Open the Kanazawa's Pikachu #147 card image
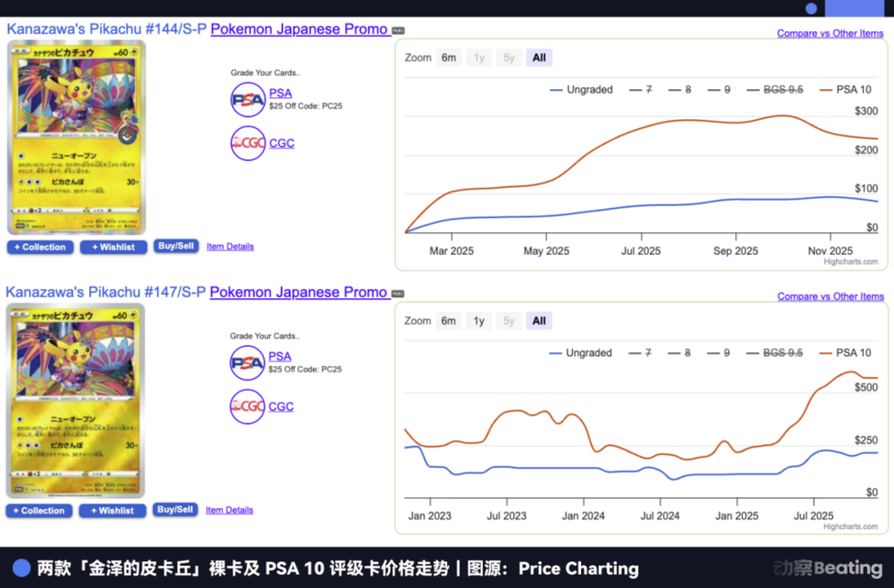Screen dimensions: 894x588 76,401
